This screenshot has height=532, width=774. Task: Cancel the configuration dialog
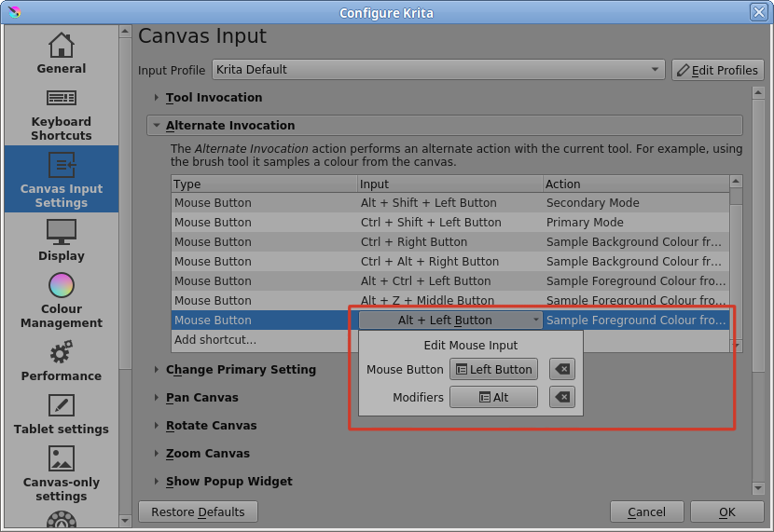click(x=646, y=512)
